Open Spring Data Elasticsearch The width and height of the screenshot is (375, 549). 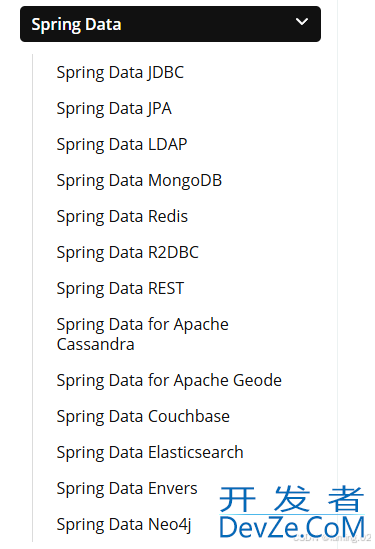[150, 453]
